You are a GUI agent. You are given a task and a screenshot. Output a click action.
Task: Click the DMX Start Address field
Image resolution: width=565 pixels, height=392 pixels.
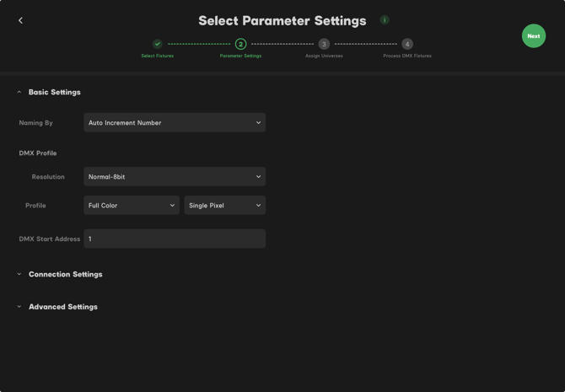tap(175, 239)
